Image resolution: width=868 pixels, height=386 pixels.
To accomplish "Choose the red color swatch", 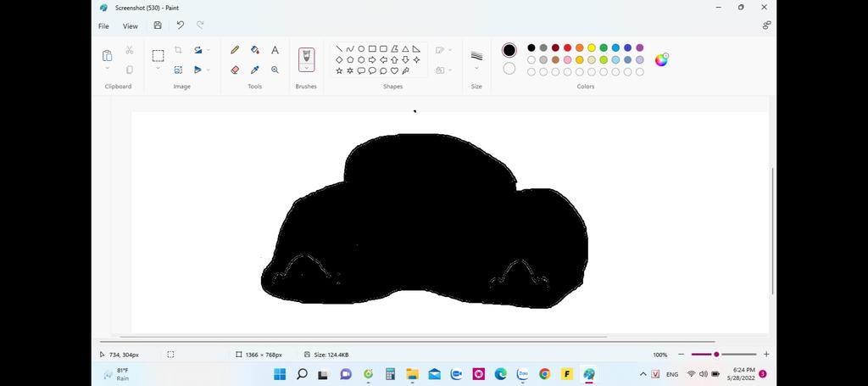I will [x=567, y=48].
